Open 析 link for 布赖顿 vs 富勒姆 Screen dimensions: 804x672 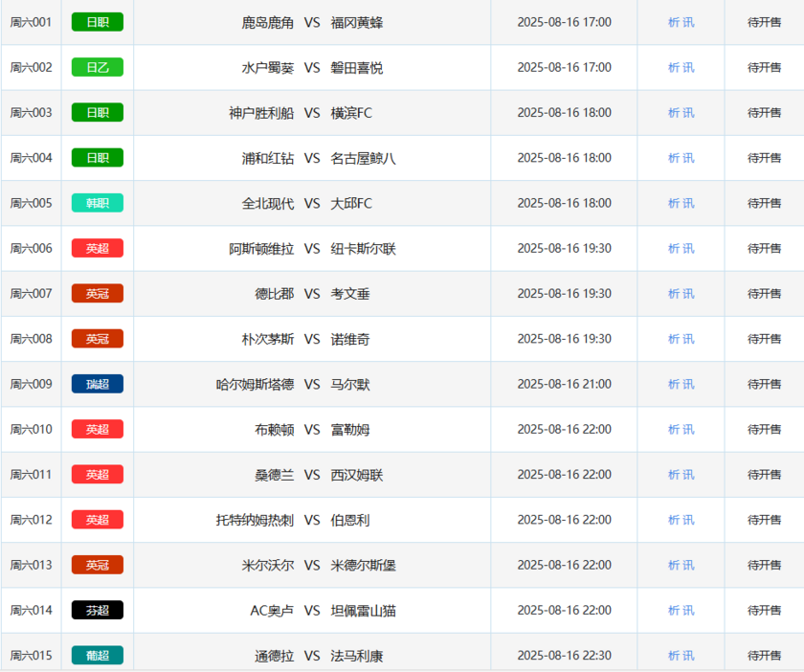coord(674,430)
